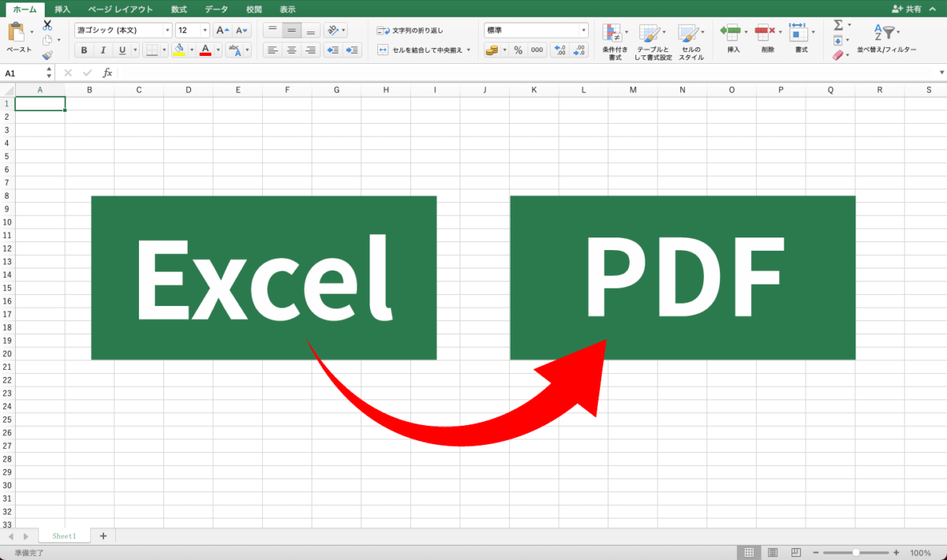
Task: Click the currency coins icon
Action: coord(492,50)
